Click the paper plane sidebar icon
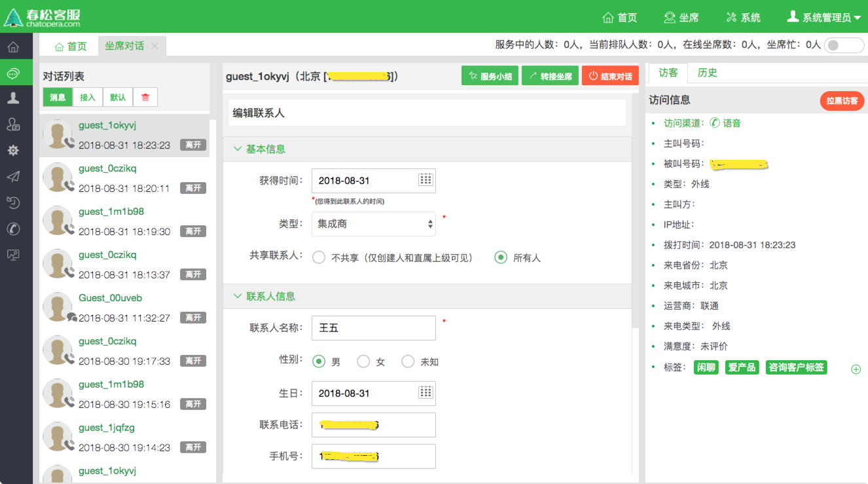This screenshot has width=868, height=484. coord(13,177)
